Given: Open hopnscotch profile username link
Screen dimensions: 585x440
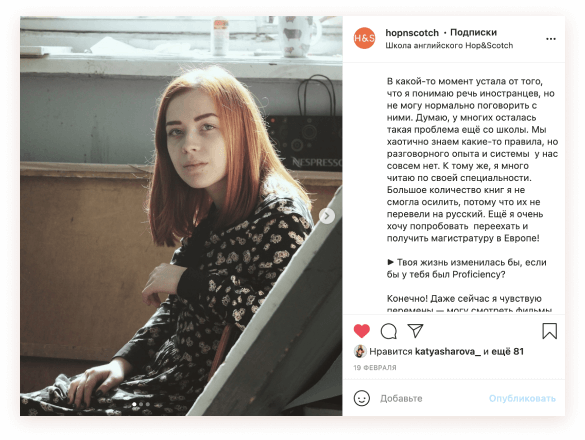Looking at the screenshot, I should pos(412,33).
